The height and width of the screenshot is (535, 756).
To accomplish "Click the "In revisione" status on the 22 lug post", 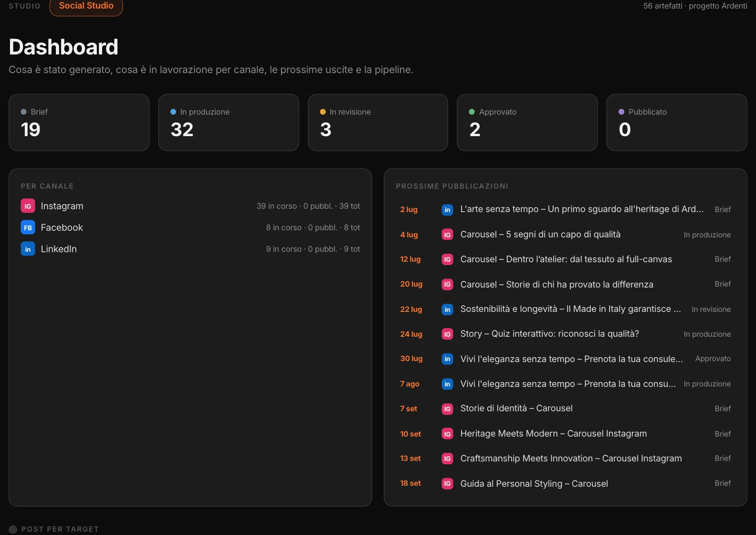I will 711,310.
